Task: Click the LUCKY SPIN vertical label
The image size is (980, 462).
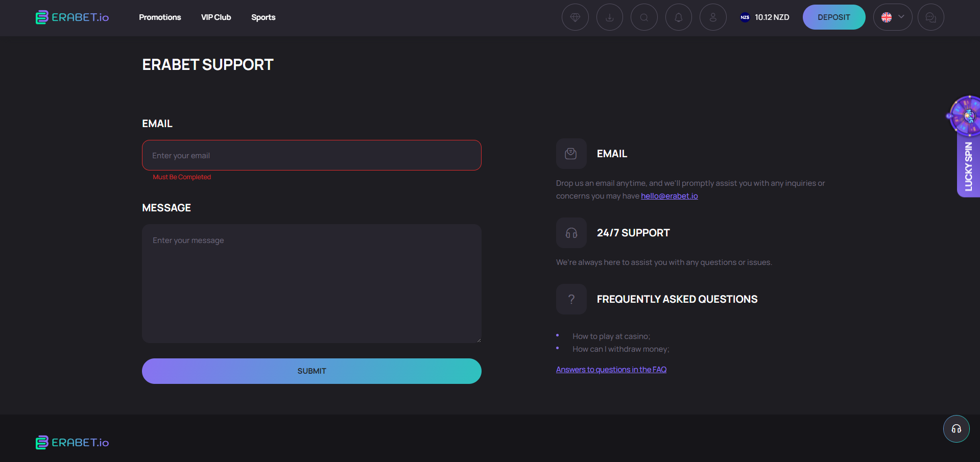Action: point(968,166)
